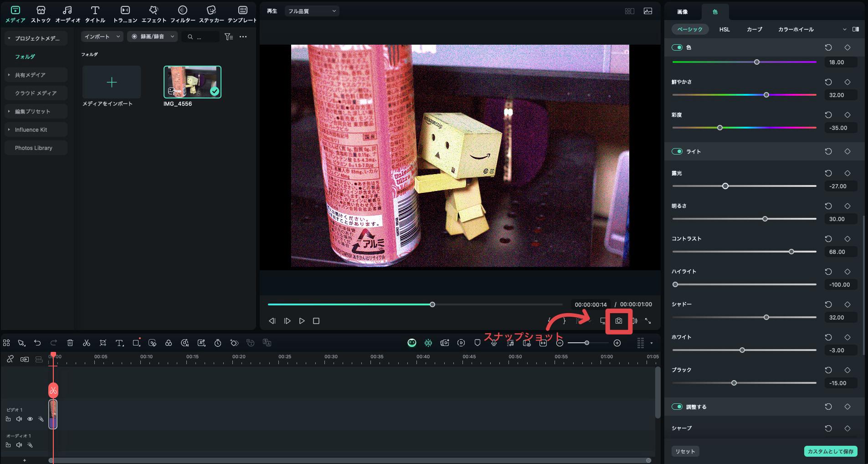Click the preview volume speaker icon
The width and height of the screenshot is (868, 464).
[x=635, y=321]
